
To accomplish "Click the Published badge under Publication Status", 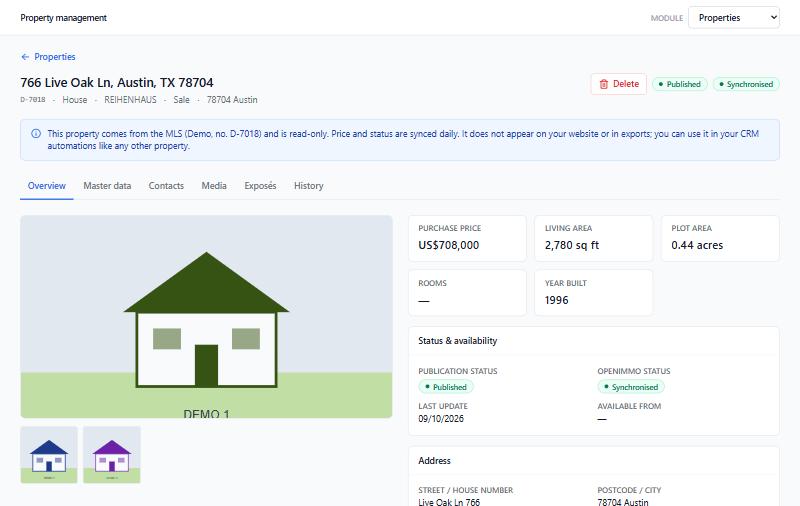I will [446, 387].
